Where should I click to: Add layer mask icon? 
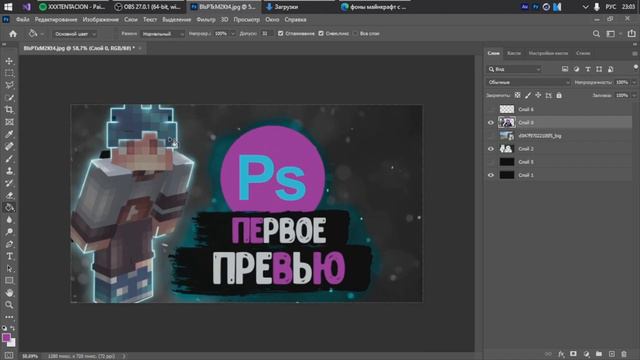pyautogui.click(x=573, y=354)
